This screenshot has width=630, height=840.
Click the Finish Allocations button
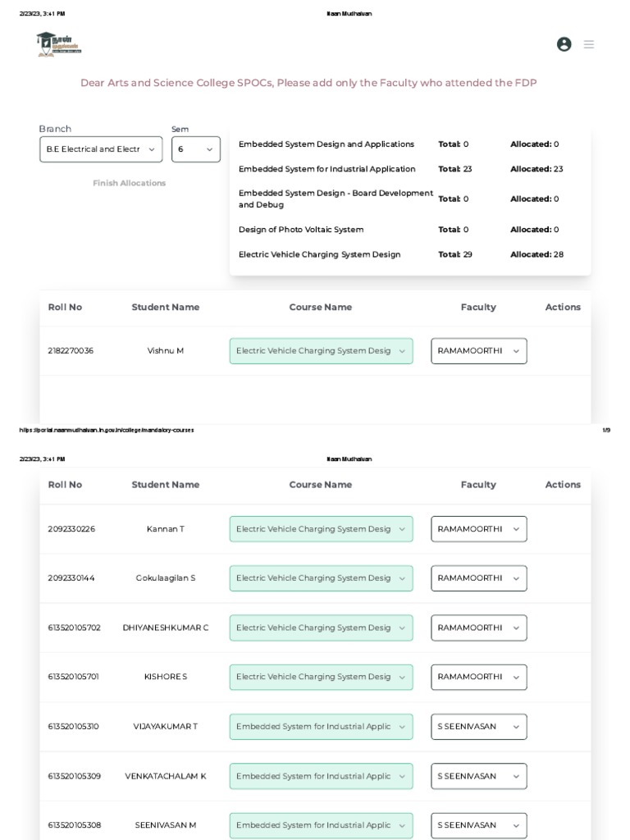[x=129, y=183]
